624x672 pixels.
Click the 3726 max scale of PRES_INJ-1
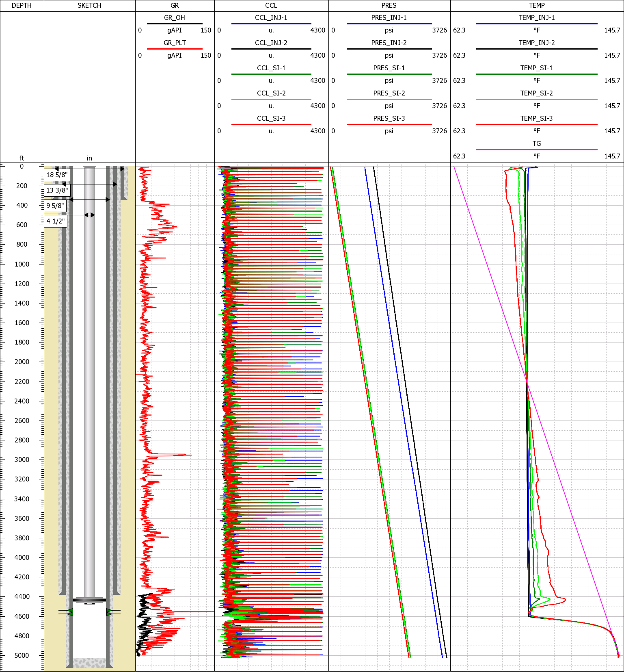(440, 30)
